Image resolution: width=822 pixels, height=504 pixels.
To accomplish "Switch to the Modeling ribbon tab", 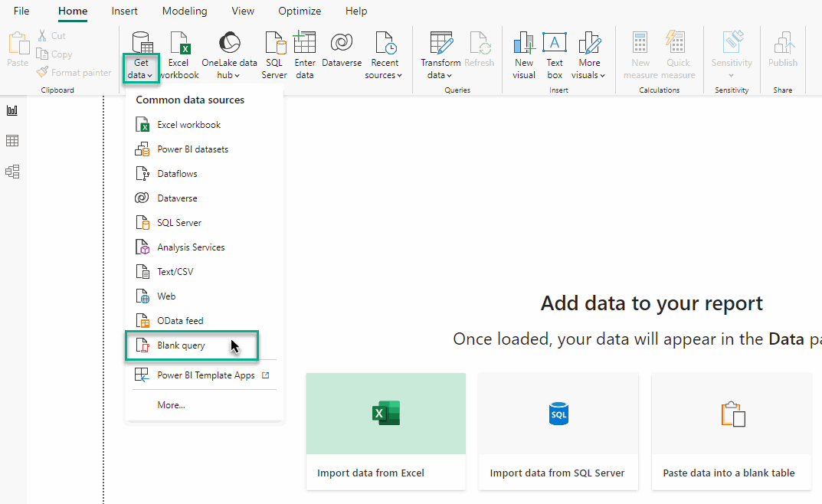I will coord(185,11).
